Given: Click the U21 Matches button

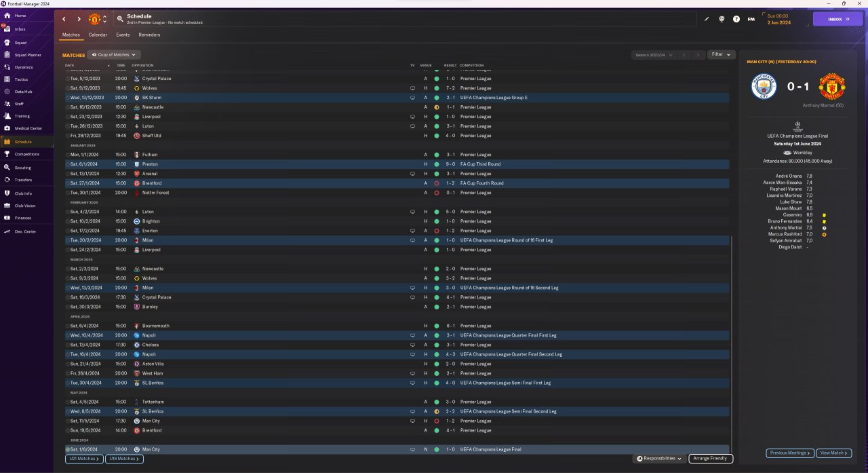Looking at the screenshot, I should pyautogui.click(x=84, y=459).
